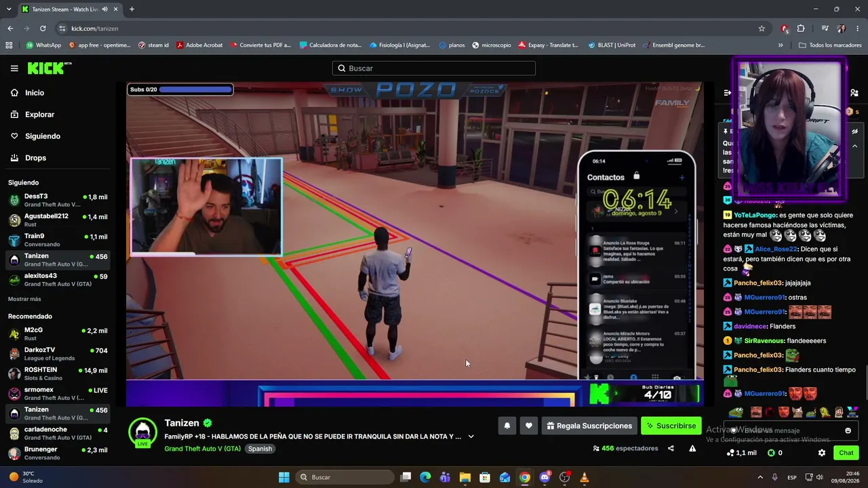Open Discord from the taskbar
The image size is (868, 488).
[545, 477]
